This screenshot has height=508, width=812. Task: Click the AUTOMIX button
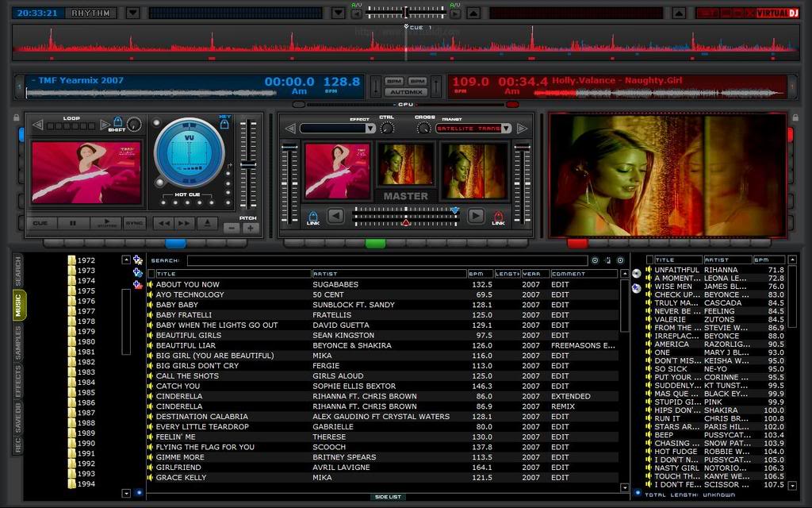(x=406, y=92)
